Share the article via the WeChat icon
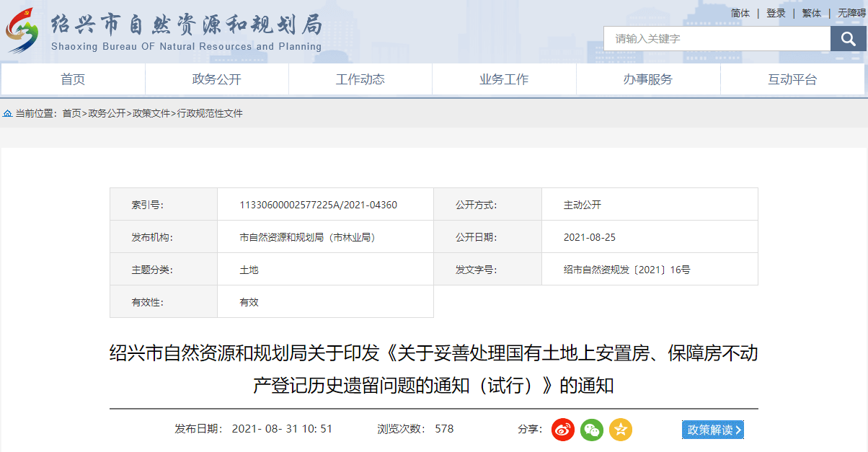The width and height of the screenshot is (868, 452). pos(591,430)
